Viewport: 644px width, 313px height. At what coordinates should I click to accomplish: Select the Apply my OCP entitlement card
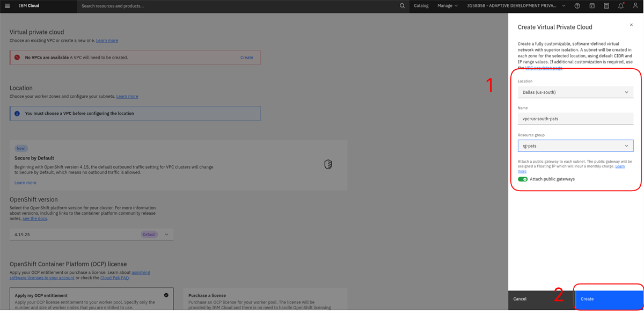pyautogui.click(x=92, y=300)
